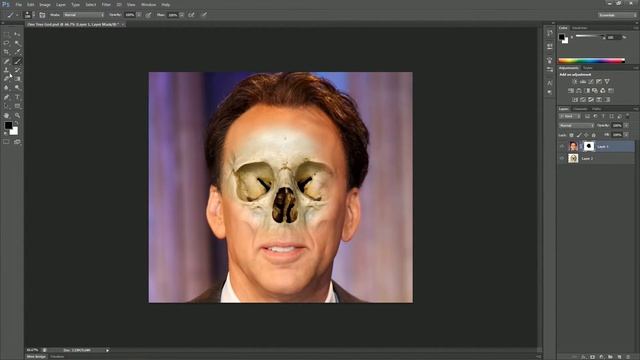
Task: Reset default foreground and background colors
Action: point(6,133)
